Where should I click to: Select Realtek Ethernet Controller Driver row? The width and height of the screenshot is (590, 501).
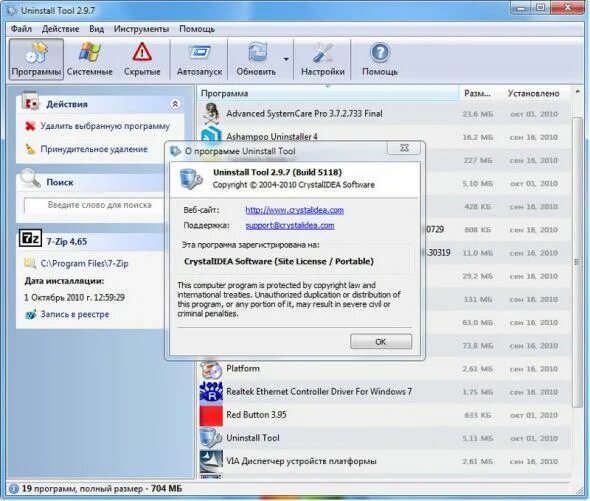(384, 392)
